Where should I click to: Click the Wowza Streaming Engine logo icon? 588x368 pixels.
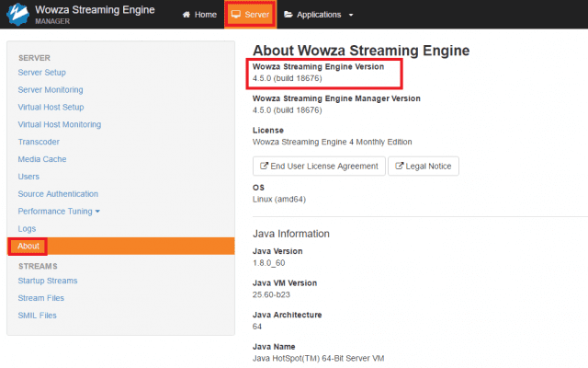17,14
